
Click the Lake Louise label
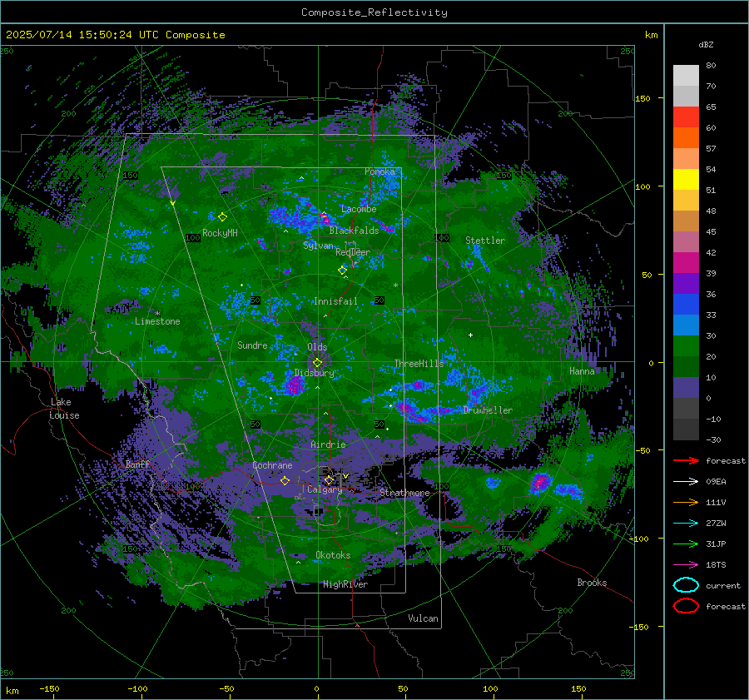click(x=64, y=409)
